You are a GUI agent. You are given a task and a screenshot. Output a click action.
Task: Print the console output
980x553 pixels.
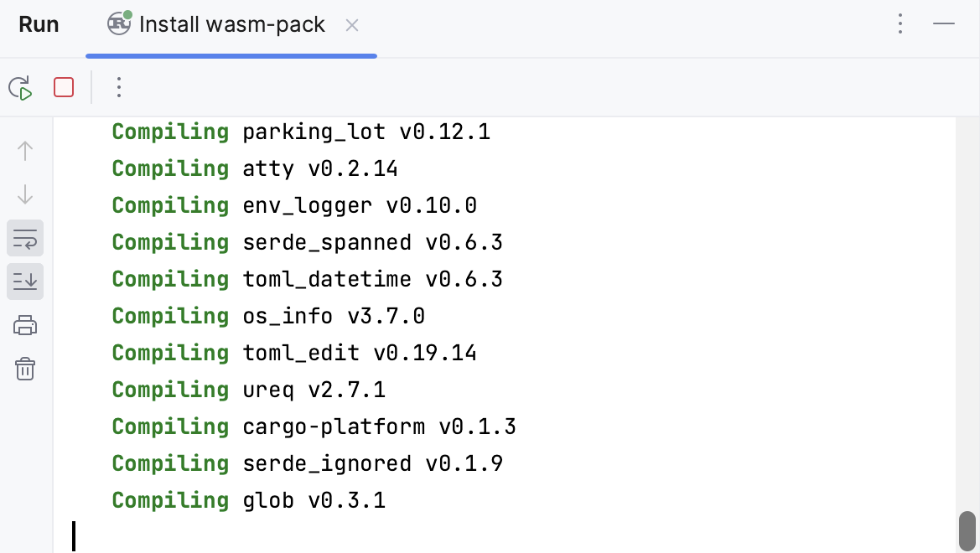(x=25, y=325)
